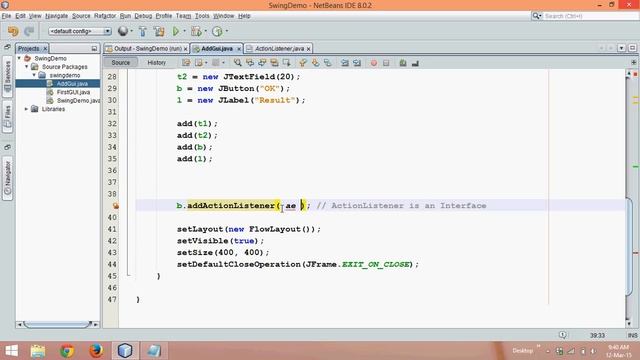Viewport: 640px width, 360px height.
Task: Click the Stop Macro Recording icon
Action: pos(386,63)
